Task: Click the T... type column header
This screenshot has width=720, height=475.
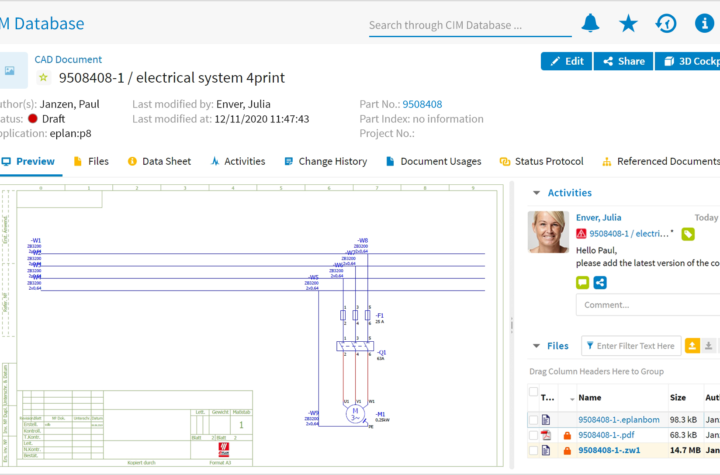Action: tap(547, 398)
